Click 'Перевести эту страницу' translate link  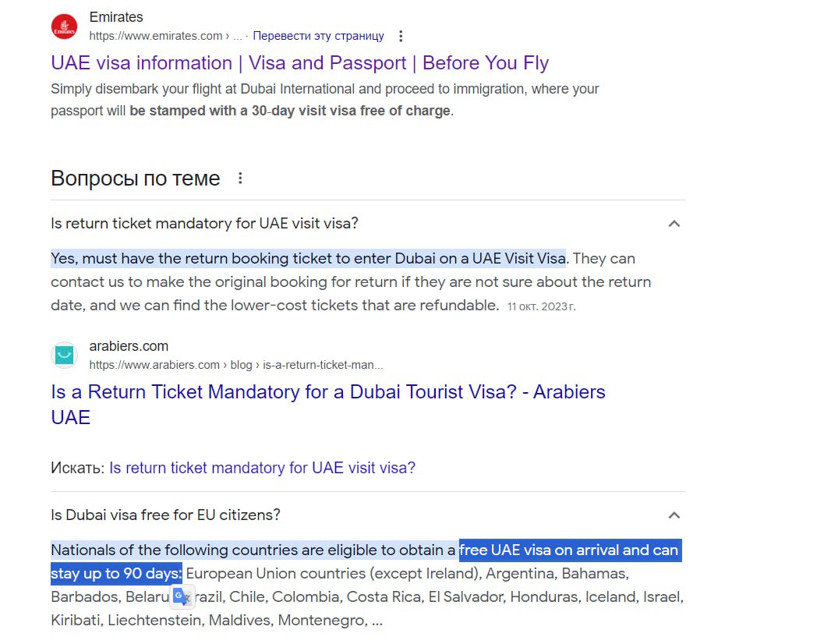tap(319, 36)
